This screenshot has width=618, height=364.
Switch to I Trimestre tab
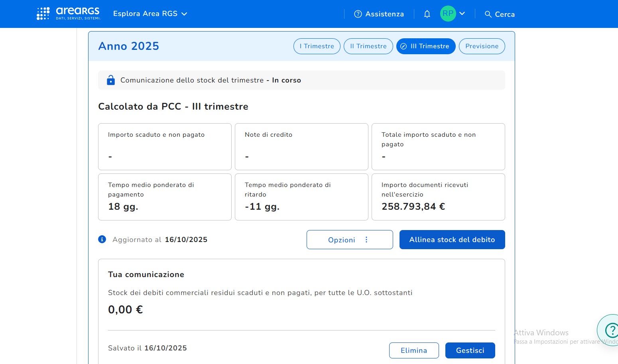click(317, 46)
